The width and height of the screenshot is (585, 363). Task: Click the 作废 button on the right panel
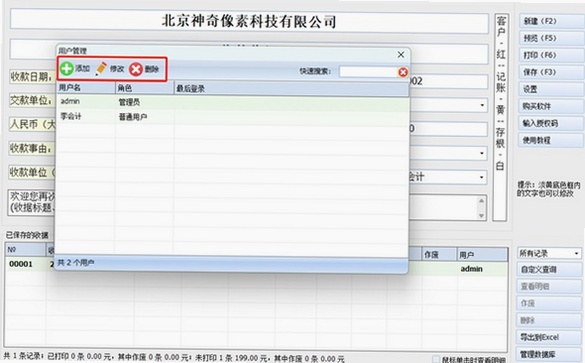(550, 303)
